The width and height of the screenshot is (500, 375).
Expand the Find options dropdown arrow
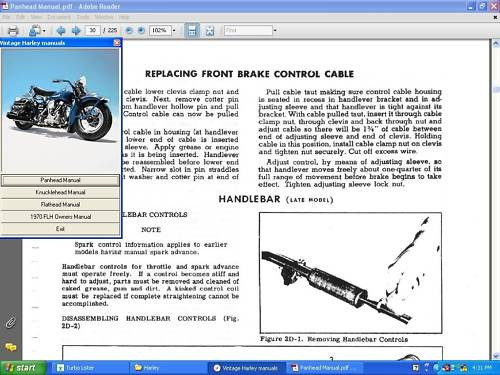point(275,31)
